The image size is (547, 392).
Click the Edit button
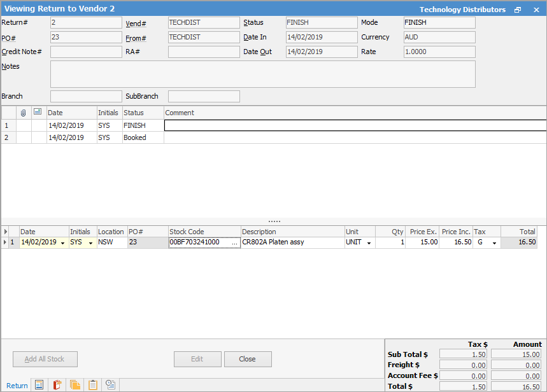tap(197, 359)
